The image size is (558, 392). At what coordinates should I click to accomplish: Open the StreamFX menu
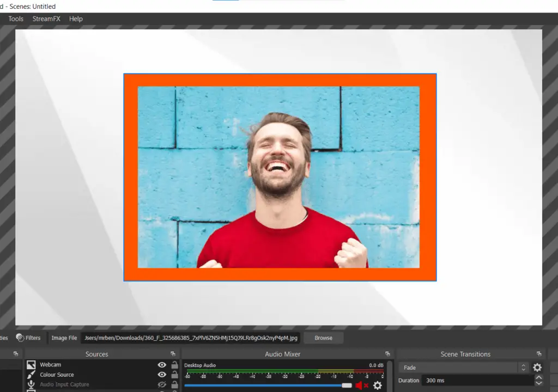point(46,19)
